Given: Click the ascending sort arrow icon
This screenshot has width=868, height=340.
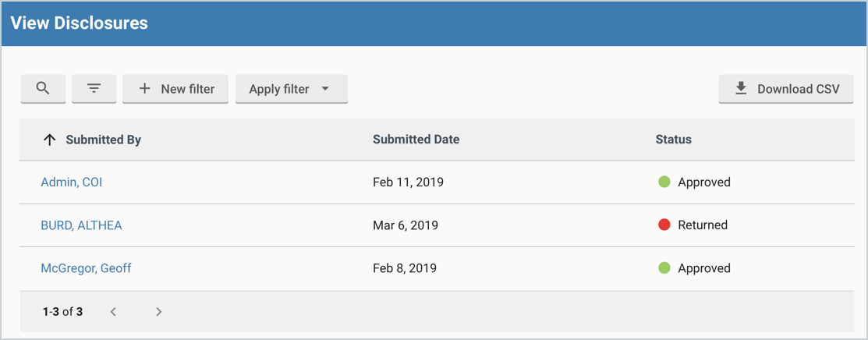Looking at the screenshot, I should pyautogui.click(x=50, y=140).
